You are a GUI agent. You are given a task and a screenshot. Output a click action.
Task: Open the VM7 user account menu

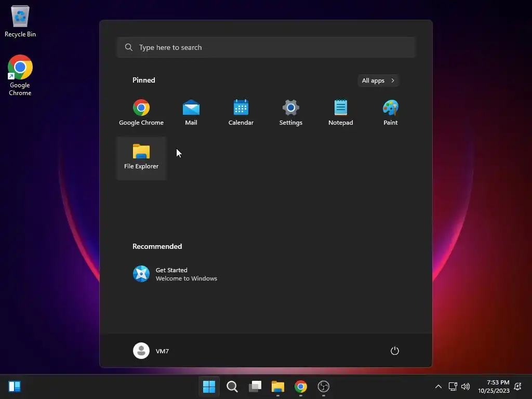coord(151,351)
